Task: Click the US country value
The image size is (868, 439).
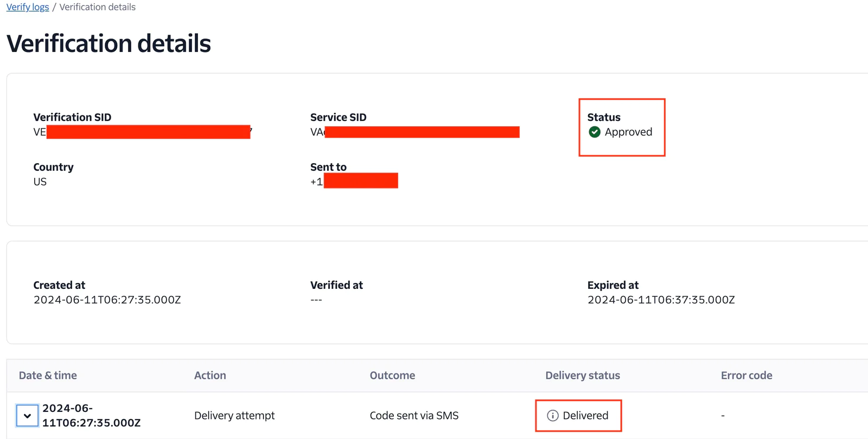Action: point(40,182)
